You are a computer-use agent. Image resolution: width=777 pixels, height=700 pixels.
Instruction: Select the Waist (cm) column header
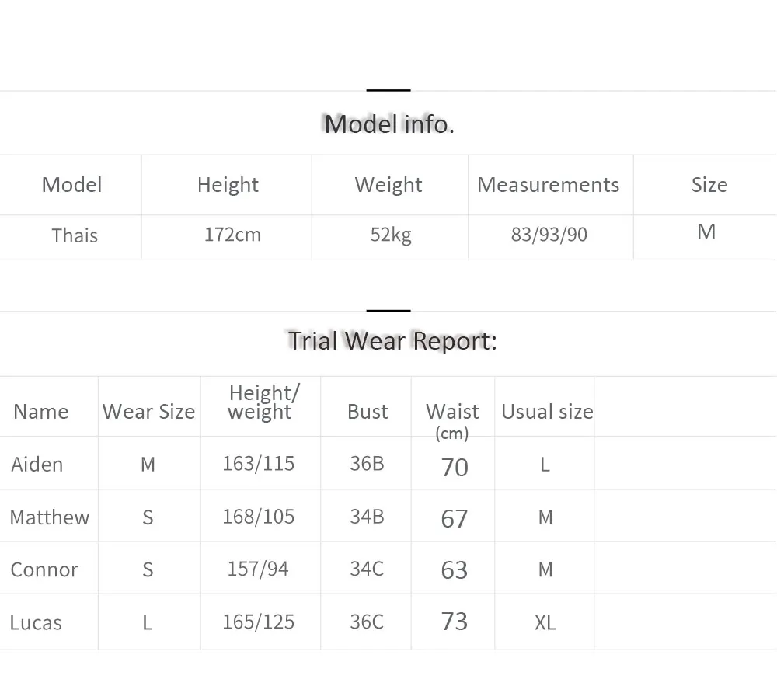click(x=452, y=421)
